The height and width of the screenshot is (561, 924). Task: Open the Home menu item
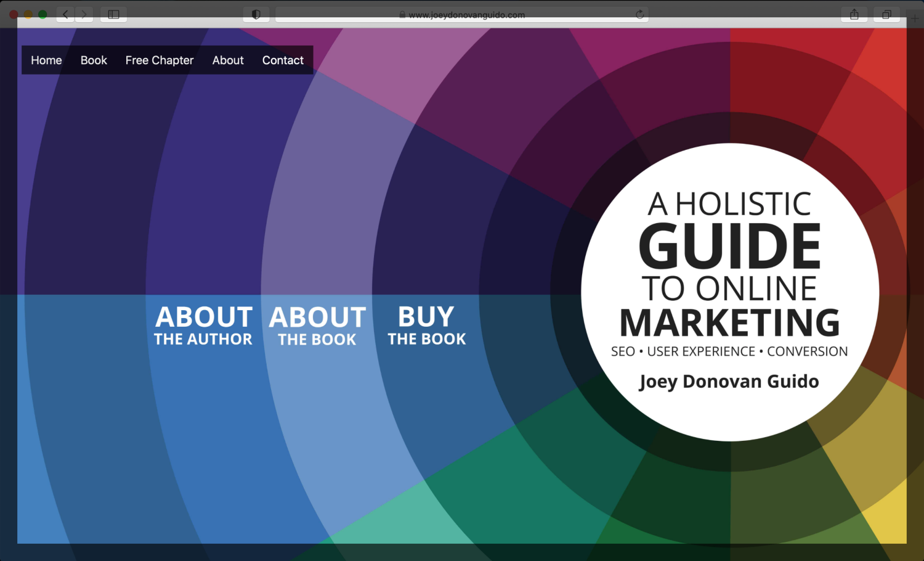[x=46, y=60]
